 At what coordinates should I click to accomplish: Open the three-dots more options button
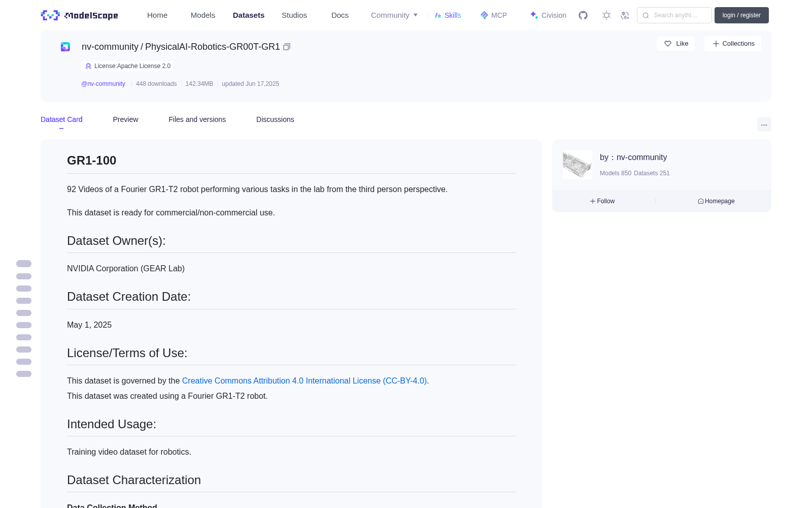tap(764, 124)
